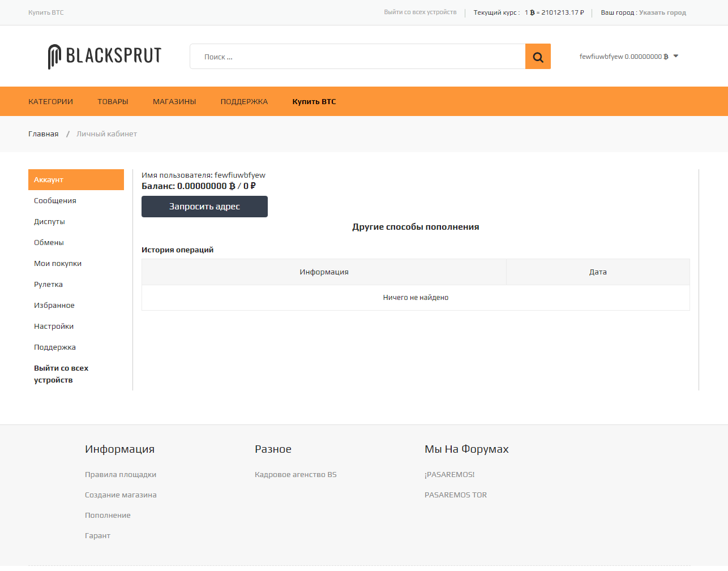Open Избранное in the sidebar

54,306
